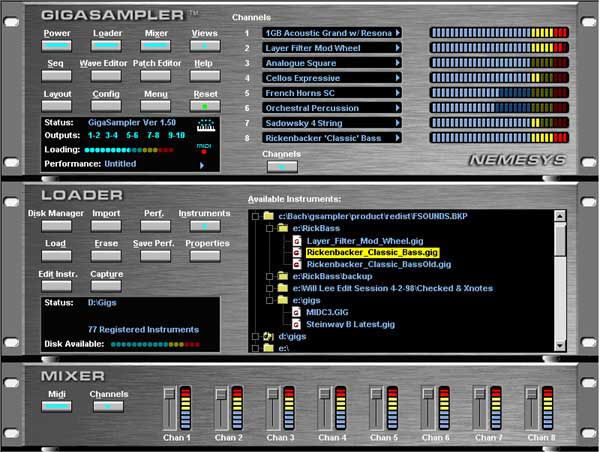Image resolution: width=599 pixels, height=452 pixels.
Task: Click the Erase button
Action: 106,256
